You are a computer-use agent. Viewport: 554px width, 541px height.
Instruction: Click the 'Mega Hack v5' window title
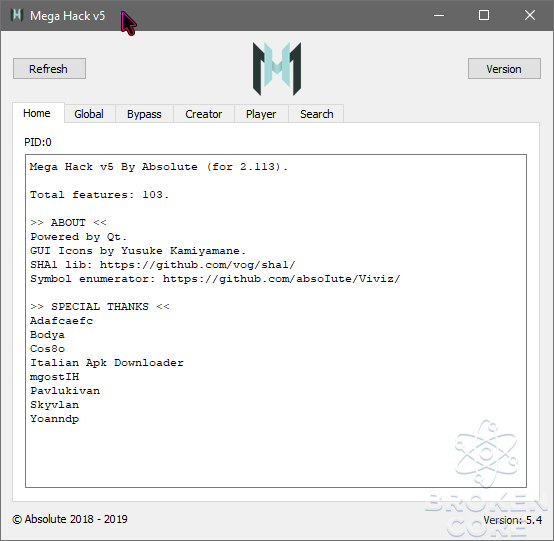point(67,16)
